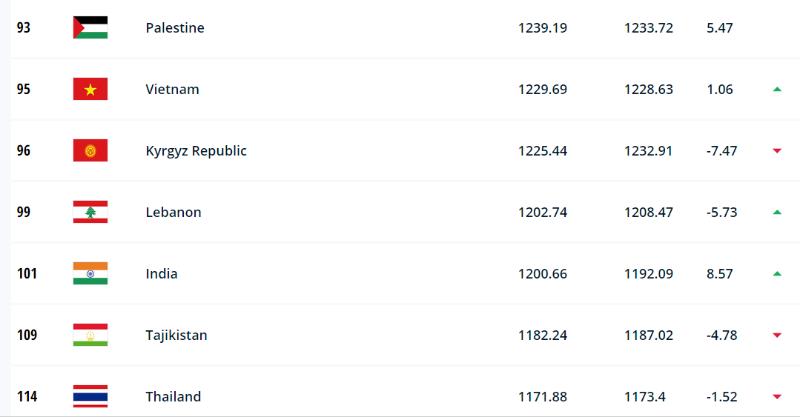
Task: Open the Vietnam team link
Action: pyautogui.click(x=172, y=89)
